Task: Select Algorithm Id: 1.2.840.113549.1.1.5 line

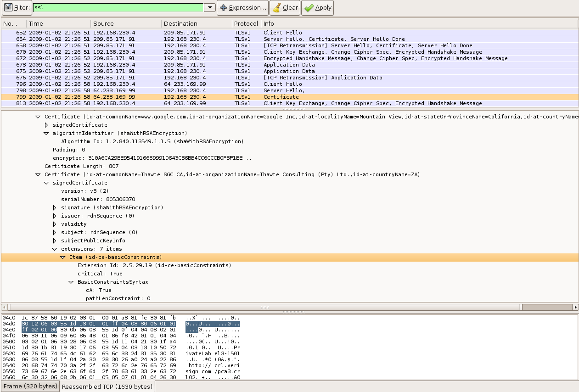Action: (152, 141)
